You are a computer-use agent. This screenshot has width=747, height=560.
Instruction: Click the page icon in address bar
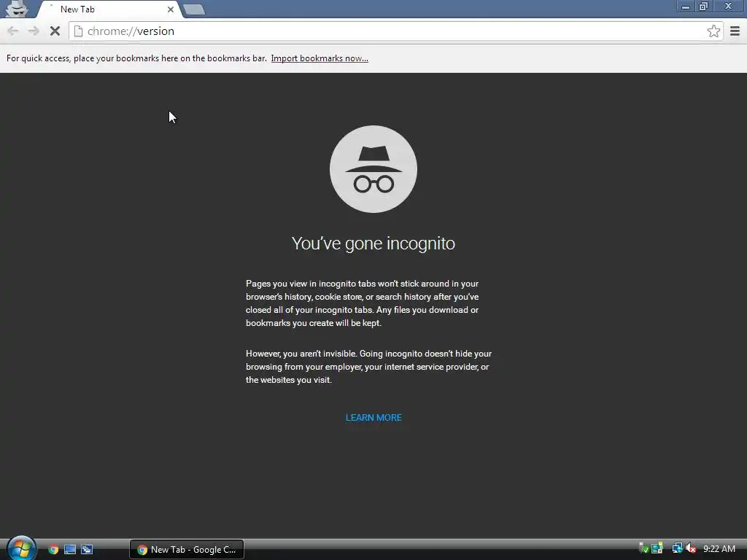(79, 31)
